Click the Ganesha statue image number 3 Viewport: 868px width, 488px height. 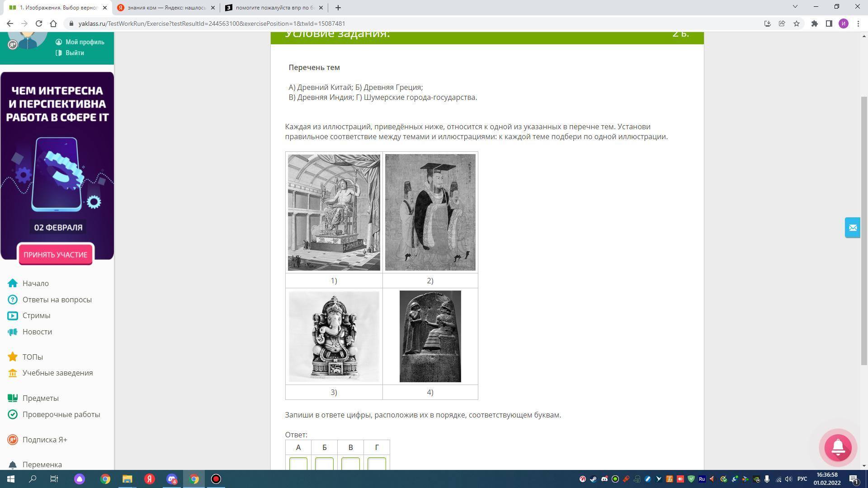[334, 337]
